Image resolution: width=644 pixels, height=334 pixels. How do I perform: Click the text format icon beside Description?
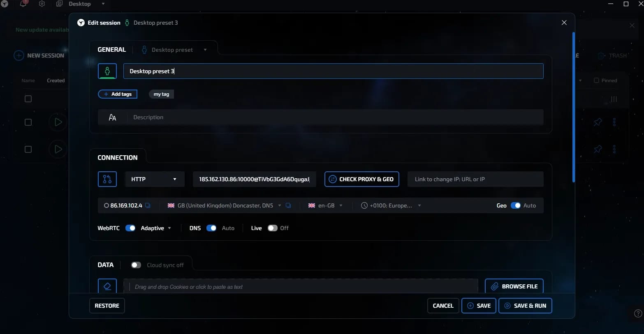coord(112,117)
